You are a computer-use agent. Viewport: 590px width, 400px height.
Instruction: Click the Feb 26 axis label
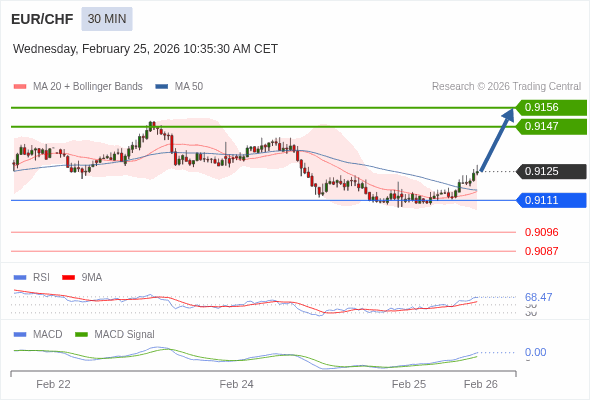coord(481,384)
